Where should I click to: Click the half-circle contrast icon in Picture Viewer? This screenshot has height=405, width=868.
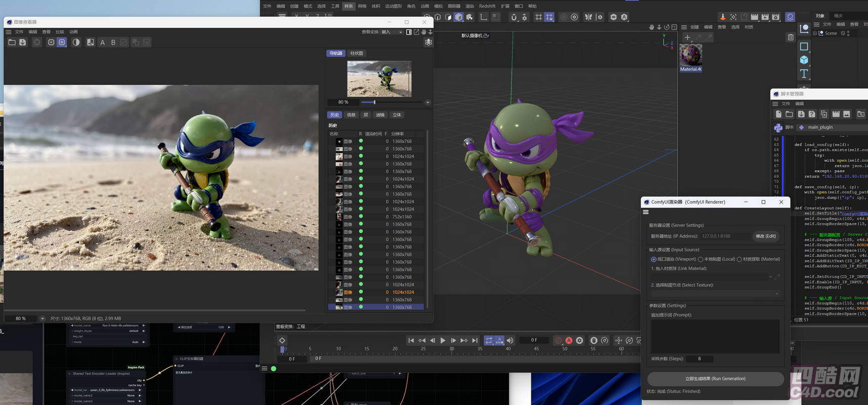click(x=76, y=43)
